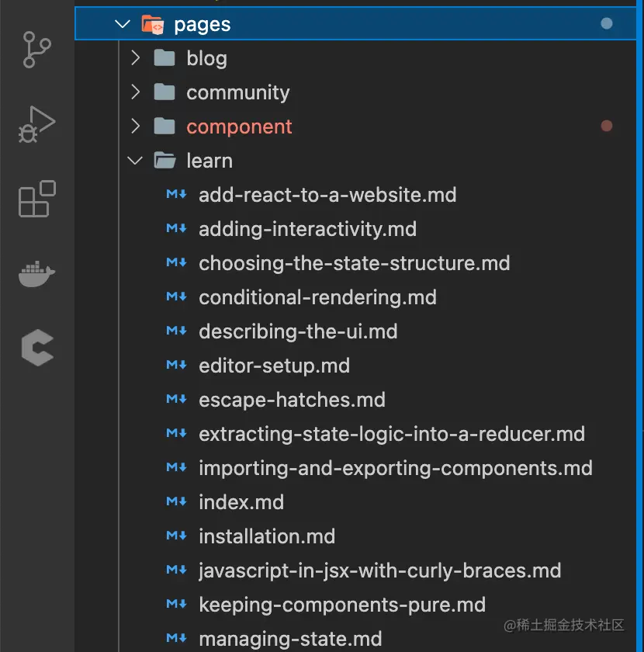Open the Run and Debug view
The height and width of the screenshot is (652, 644).
pyautogui.click(x=36, y=124)
